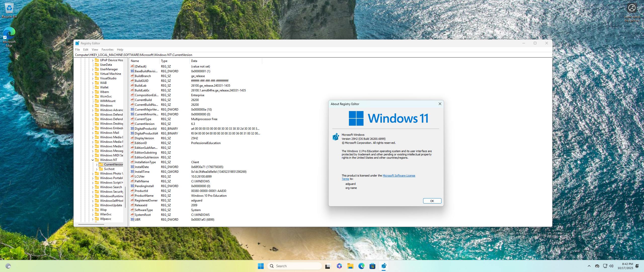Open File Explorer from the taskbar
644x272 pixels.
[350, 266]
